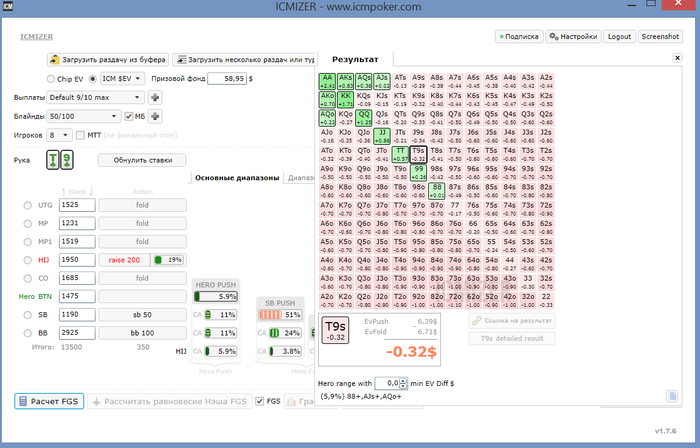Image resolution: width=700 pixels, height=448 pixels.
Task: Click the calculator icon on Расчет FGS
Action: click(23, 401)
